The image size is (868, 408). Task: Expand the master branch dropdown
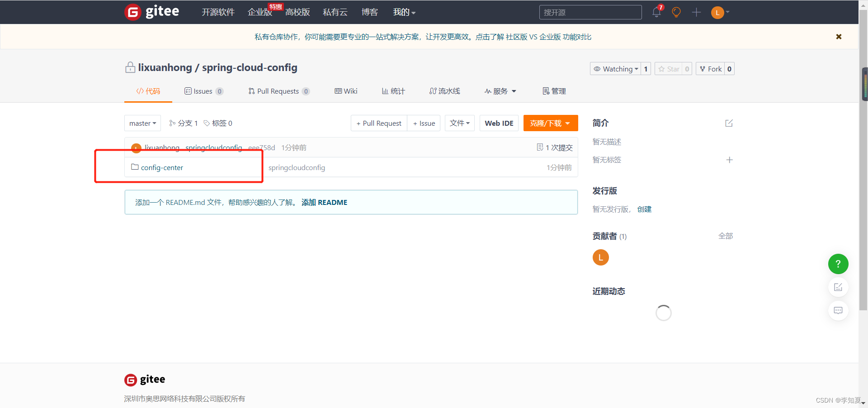coord(142,123)
